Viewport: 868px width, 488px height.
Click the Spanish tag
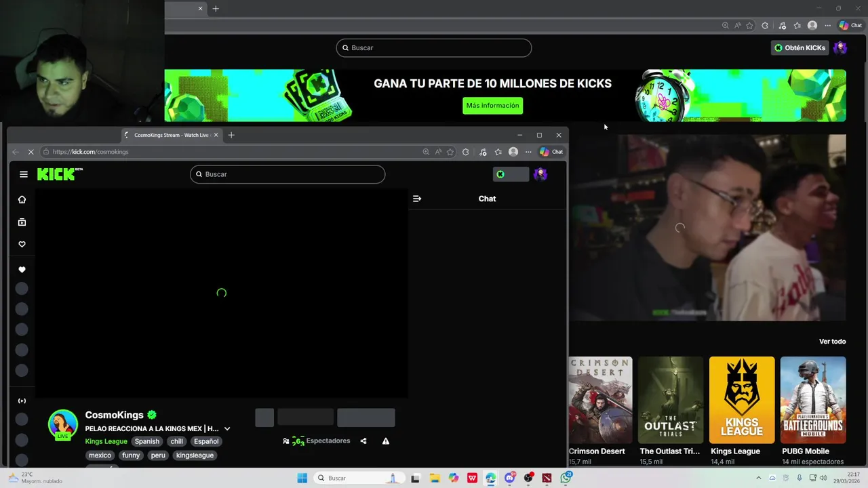[x=146, y=441]
